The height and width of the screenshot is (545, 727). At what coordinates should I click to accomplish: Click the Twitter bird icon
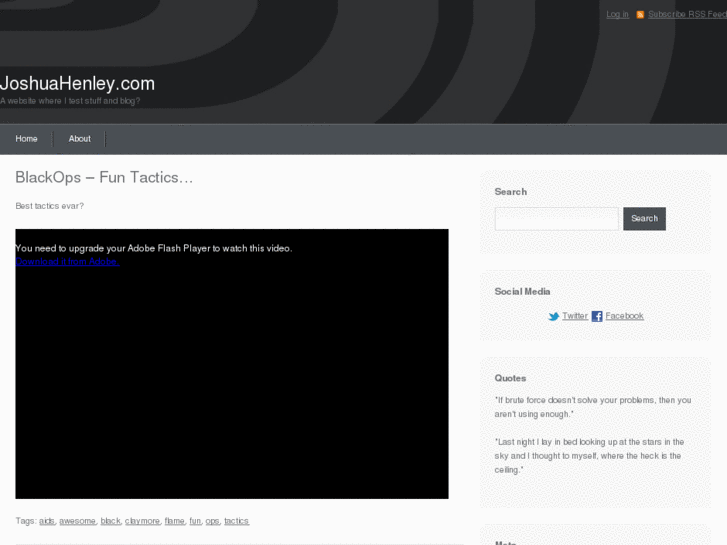[554, 316]
